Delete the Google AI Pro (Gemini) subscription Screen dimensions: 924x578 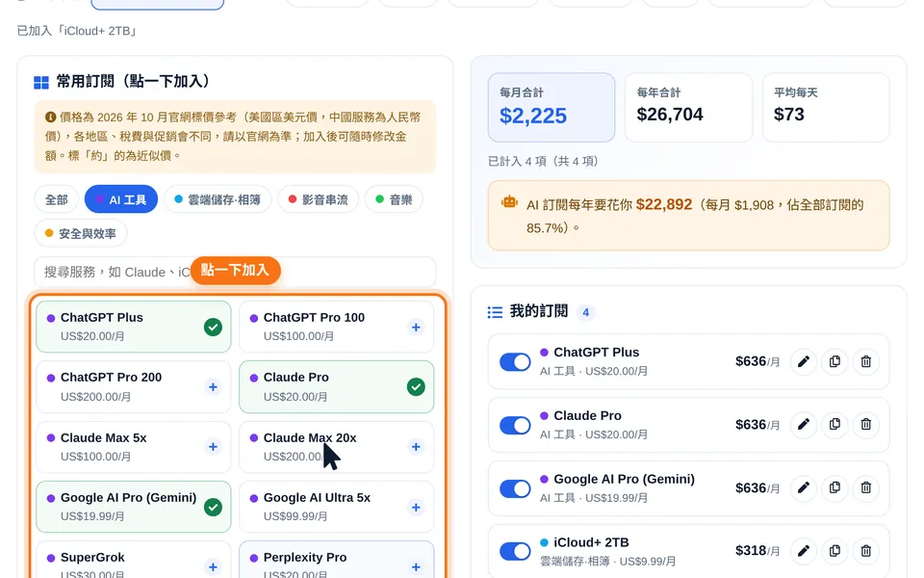point(865,487)
